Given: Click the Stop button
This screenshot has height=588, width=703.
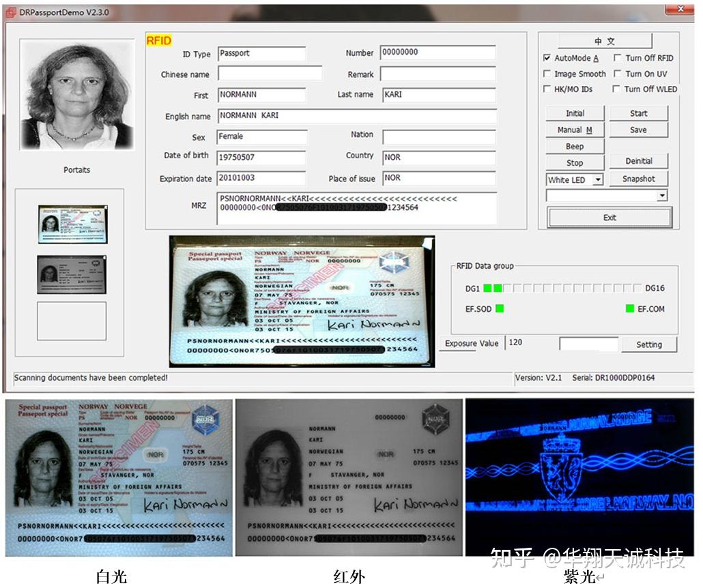Looking at the screenshot, I should (x=575, y=162).
